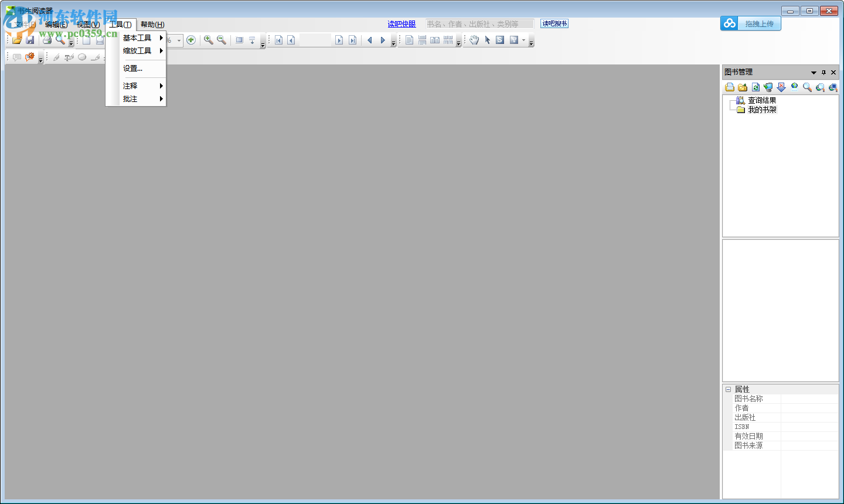844x504 pixels.
Task: Toggle the 图书管理 panel pin
Action: pos(823,73)
